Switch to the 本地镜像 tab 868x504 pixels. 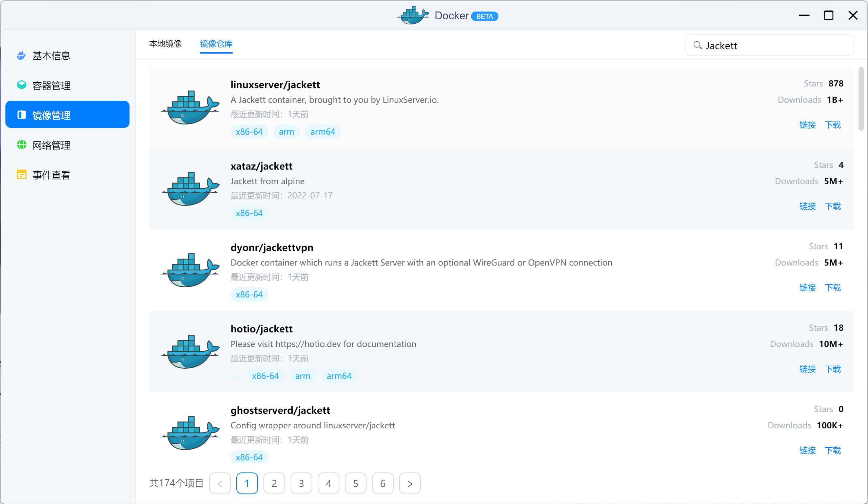165,44
